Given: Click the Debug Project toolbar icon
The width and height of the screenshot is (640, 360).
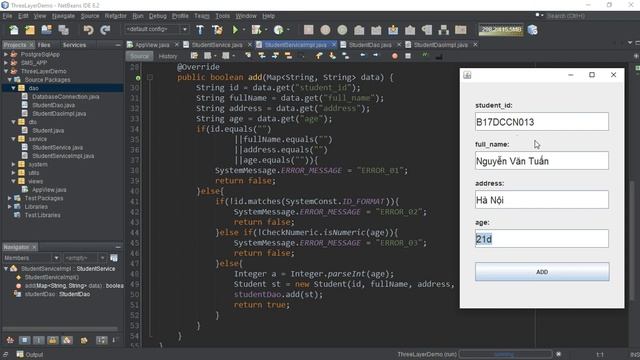Looking at the screenshot, I should click(x=256, y=30).
